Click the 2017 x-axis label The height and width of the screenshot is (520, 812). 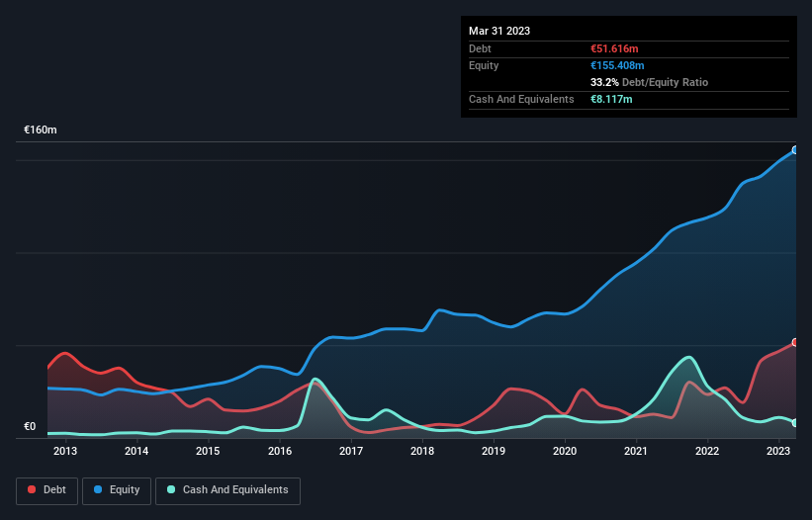(x=351, y=451)
